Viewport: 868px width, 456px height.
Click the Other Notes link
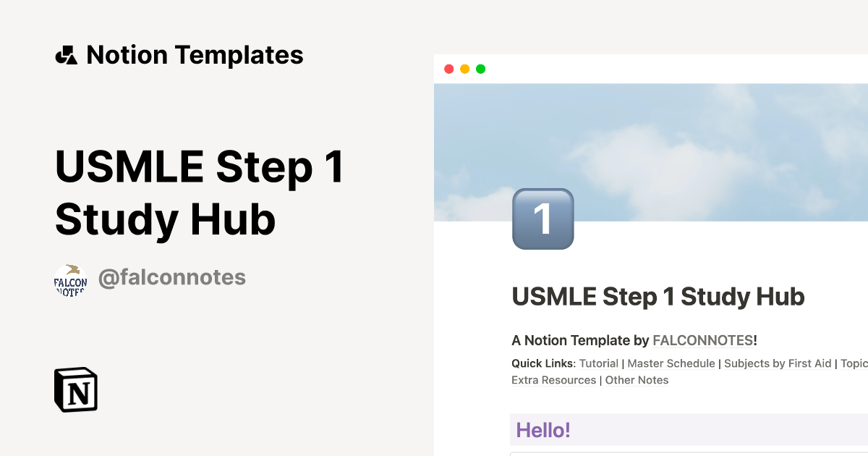click(x=637, y=380)
